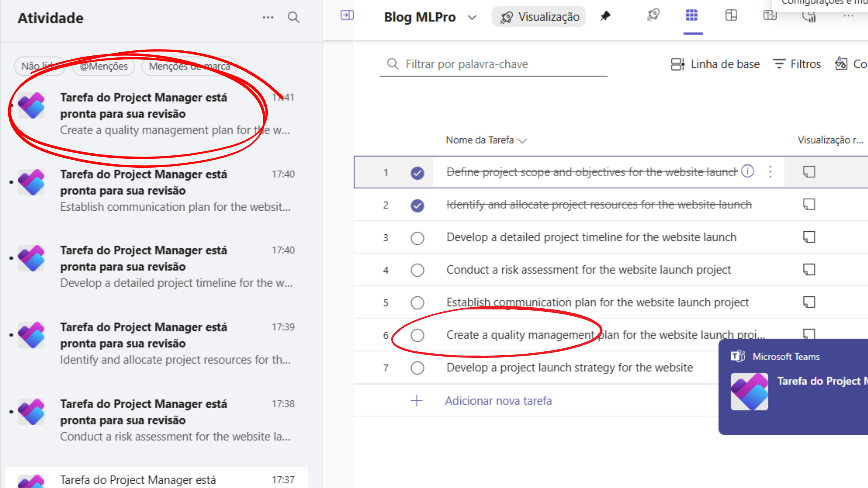Mark Develop a detailed project timeline complete
The image size is (868, 488).
tap(417, 238)
